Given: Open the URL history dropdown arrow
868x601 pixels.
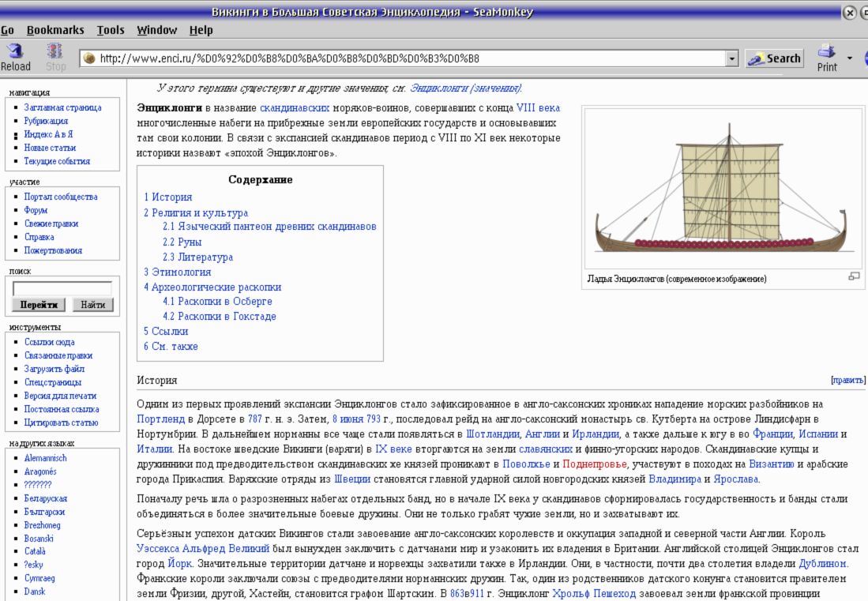Looking at the screenshot, I should 731,58.
